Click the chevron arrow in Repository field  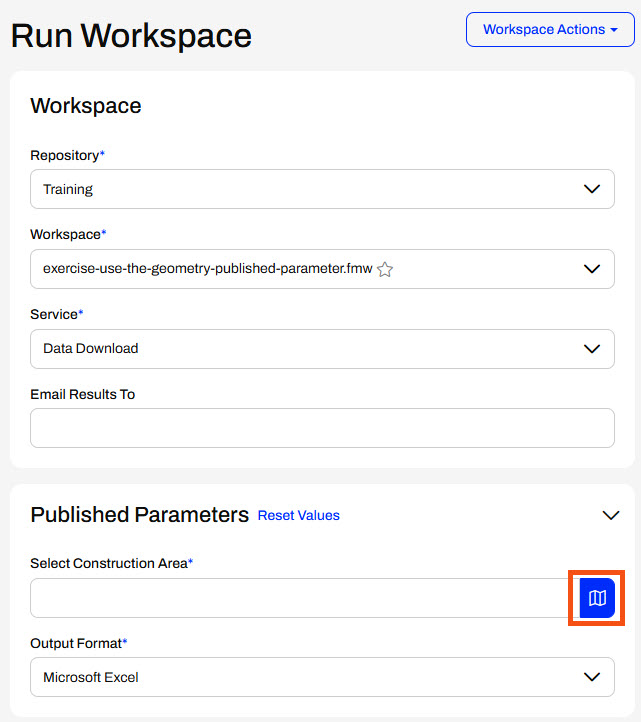[592, 189]
